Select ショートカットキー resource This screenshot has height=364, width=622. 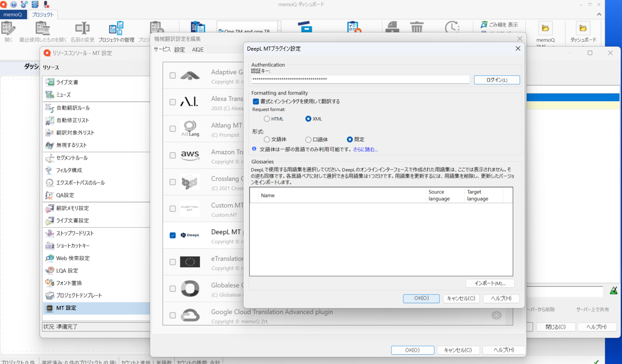click(x=96, y=246)
